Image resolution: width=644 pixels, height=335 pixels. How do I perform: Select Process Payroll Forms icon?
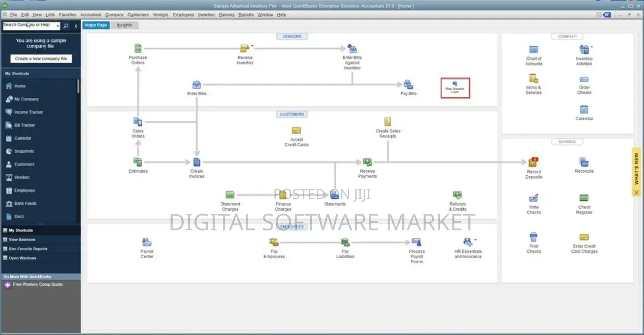coord(417,242)
